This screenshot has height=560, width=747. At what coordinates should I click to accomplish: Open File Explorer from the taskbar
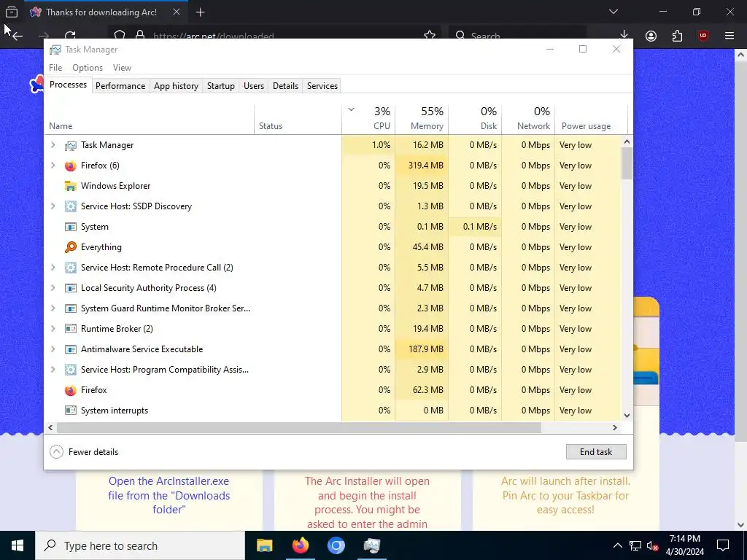pyautogui.click(x=264, y=545)
